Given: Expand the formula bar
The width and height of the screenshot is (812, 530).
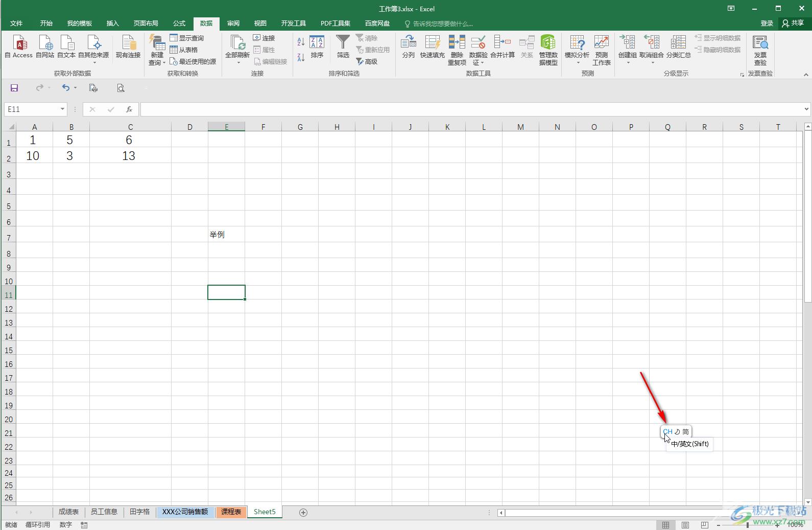Looking at the screenshot, I should tap(807, 109).
